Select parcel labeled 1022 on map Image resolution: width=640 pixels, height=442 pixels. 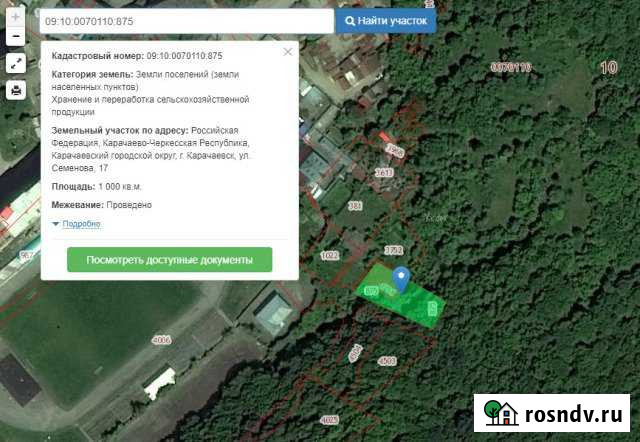click(x=330, y=256)
